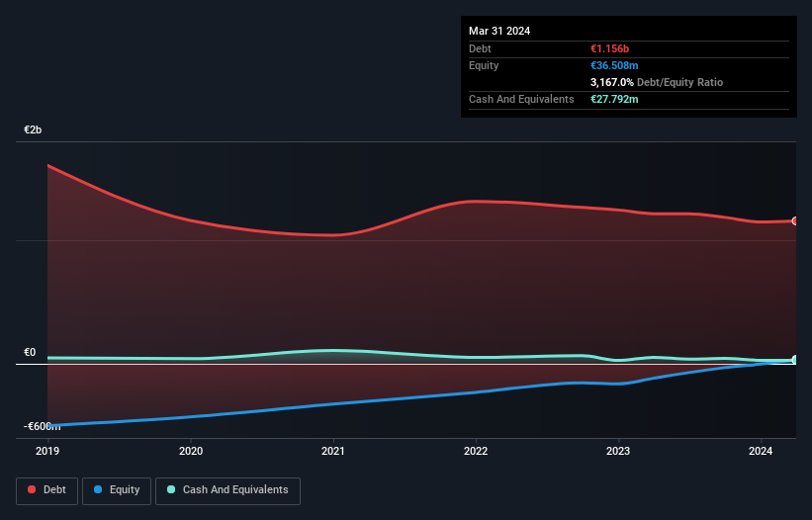The height and width of the screenshot is (520, 812).
Task: Click the €27.792m cash value
Action: [x=614, y=99]
